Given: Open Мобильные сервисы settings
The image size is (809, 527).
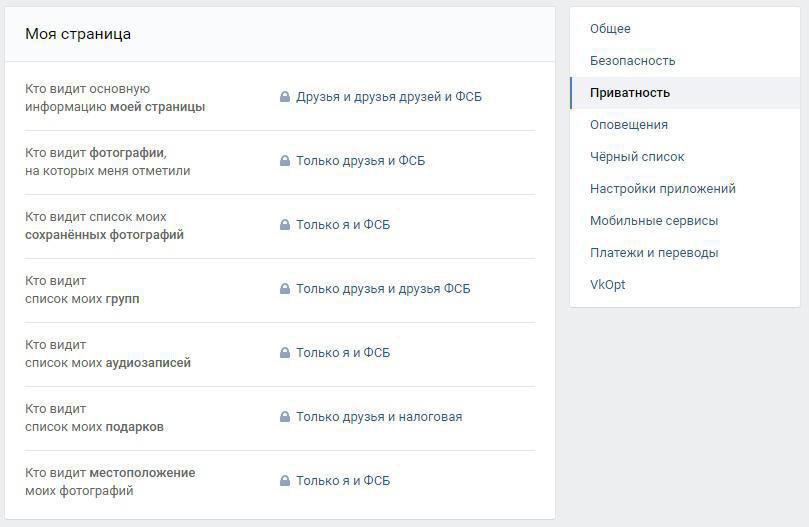Looking at the screenshot, I should coord(654,221).
